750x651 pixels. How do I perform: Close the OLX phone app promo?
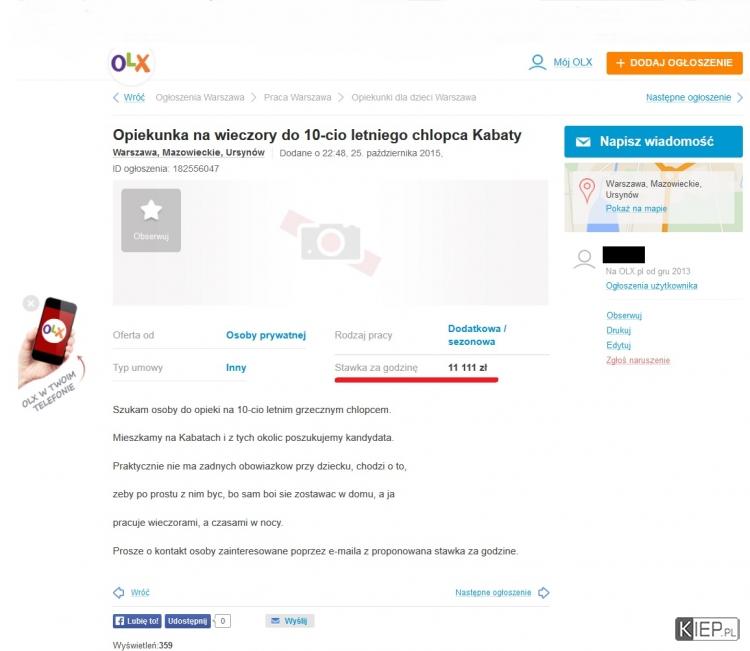coord(31,303)
